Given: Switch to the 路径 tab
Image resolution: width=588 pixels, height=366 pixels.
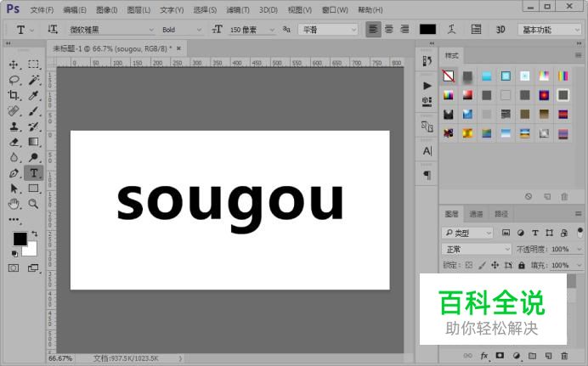Looking at the screenshot, I should 501,214.
